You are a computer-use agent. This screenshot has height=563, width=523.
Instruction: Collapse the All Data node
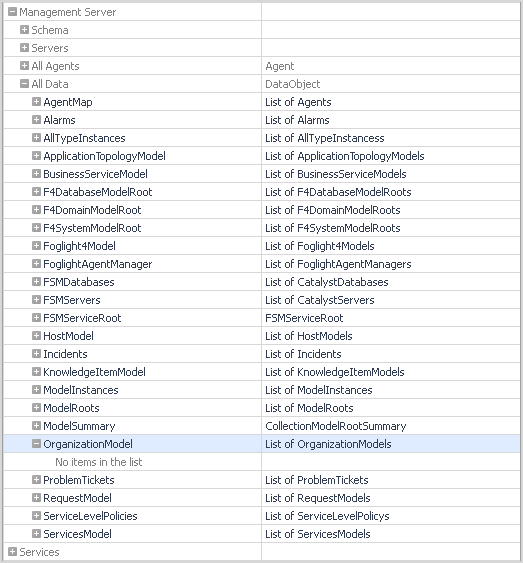(24, 84)
